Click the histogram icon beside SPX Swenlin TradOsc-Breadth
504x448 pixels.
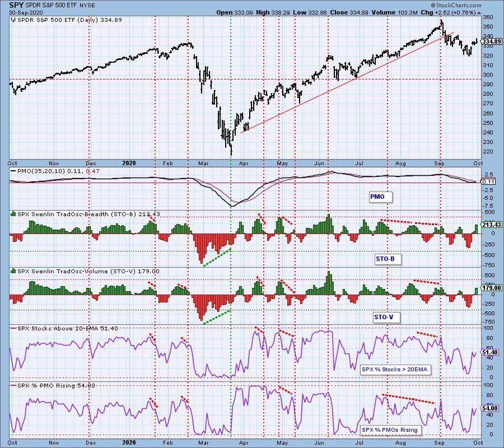13,214
